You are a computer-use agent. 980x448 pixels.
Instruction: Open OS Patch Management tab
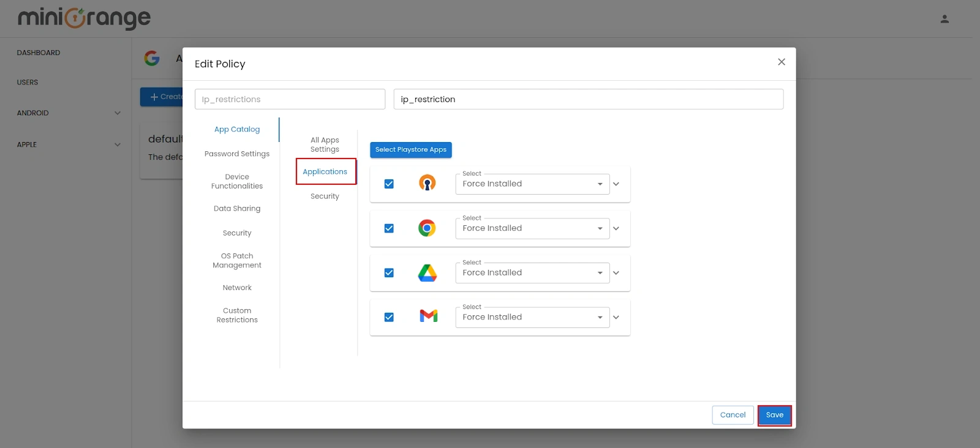pyautogui.click(x=237, y=261)
